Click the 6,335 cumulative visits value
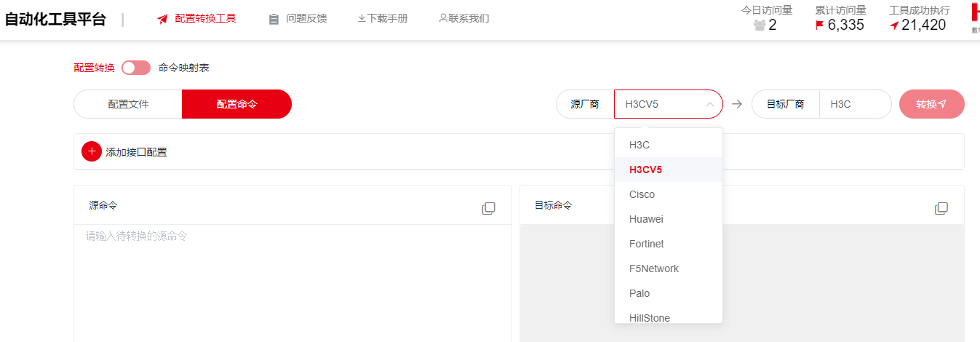 [846, 25]
